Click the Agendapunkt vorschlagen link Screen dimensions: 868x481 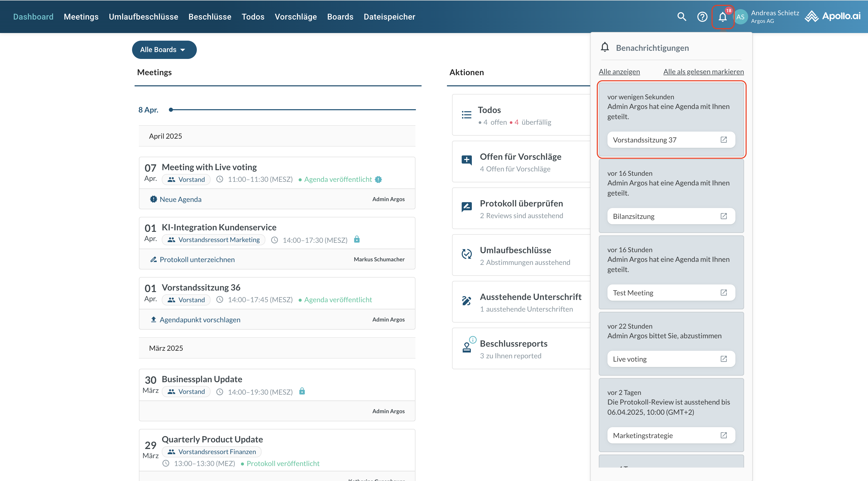point(200,319)
